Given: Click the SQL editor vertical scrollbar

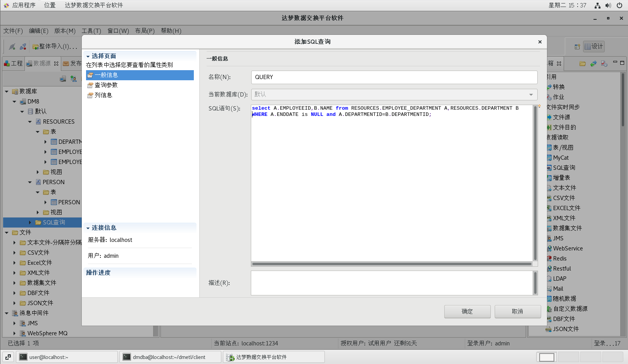Looking at the screenshot, I should coord(535,183).
